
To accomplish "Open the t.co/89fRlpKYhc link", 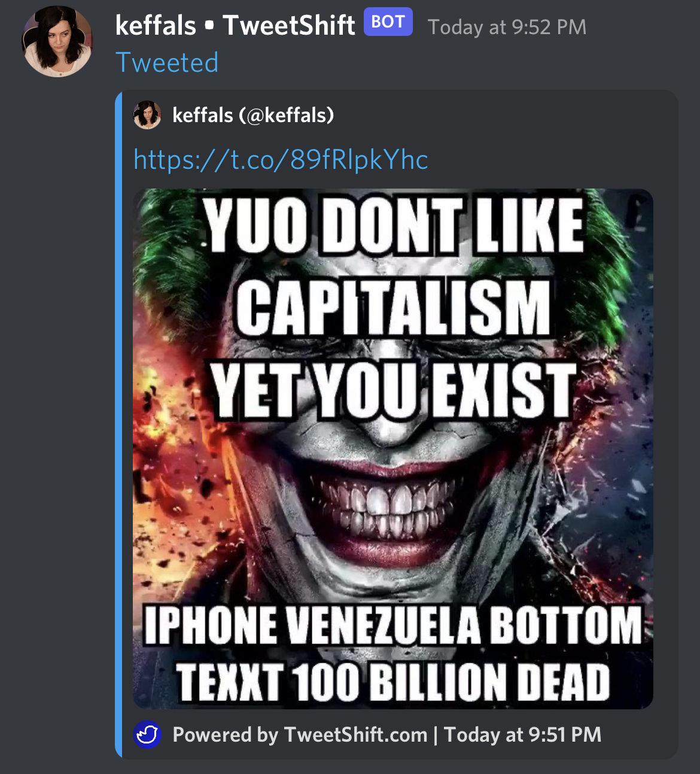I will click(x=281, y=160).
